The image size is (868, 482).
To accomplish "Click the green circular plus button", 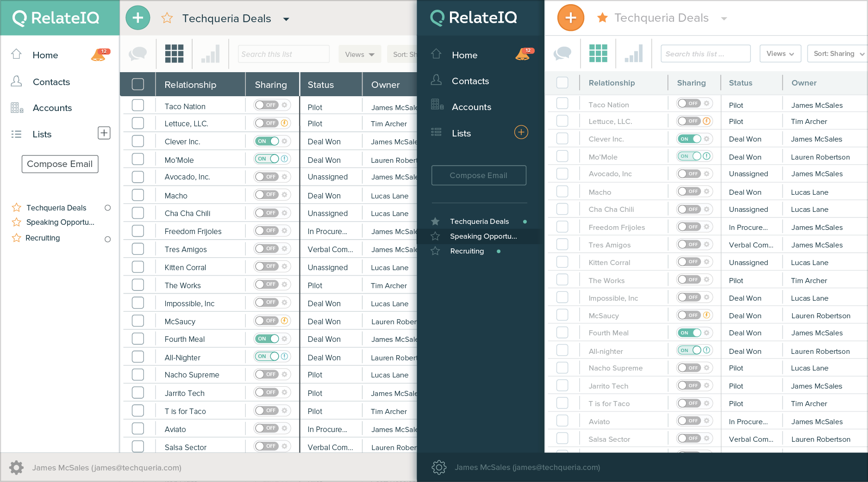I will click(138, 18).
